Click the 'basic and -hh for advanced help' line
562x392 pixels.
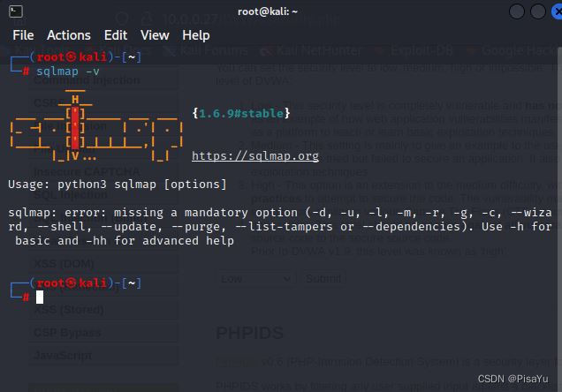click(125, 241)
